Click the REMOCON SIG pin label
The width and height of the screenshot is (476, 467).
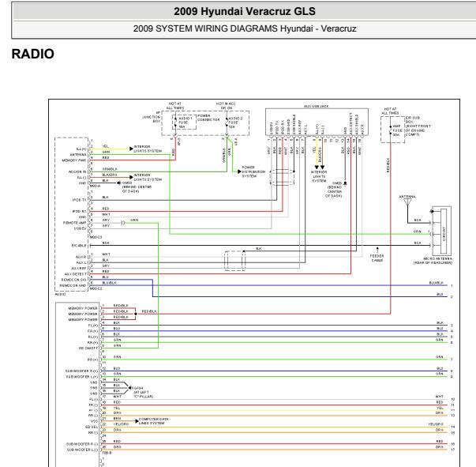click(73, 280)
